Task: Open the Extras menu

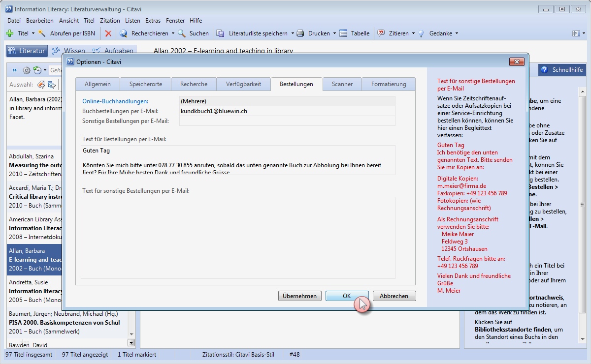Action: click(153, 21)
